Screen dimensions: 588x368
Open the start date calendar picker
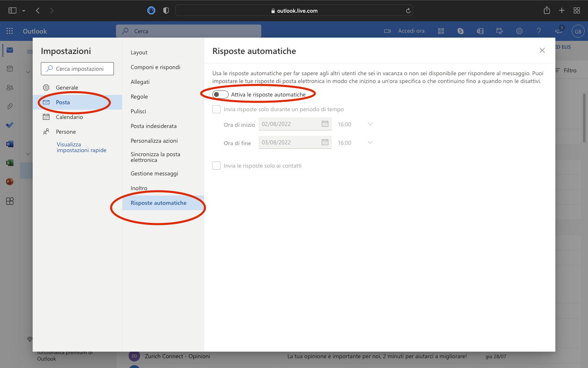(x=325, y=124)
